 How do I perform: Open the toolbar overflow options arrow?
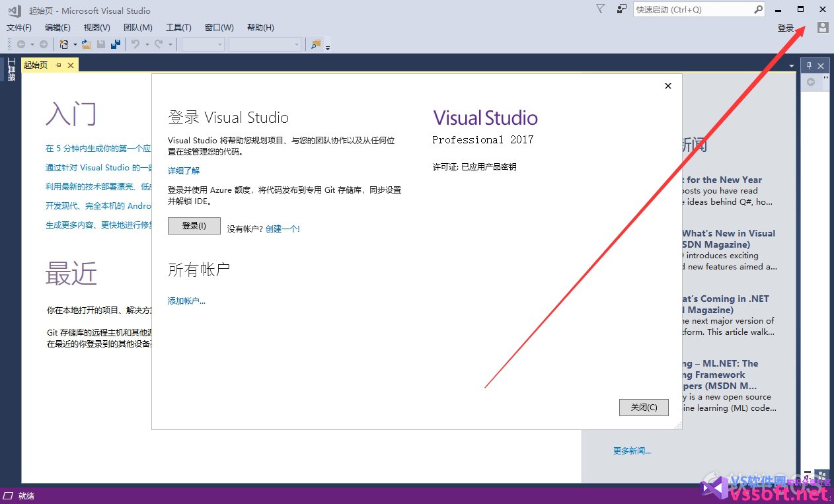(x=328, y=47)
